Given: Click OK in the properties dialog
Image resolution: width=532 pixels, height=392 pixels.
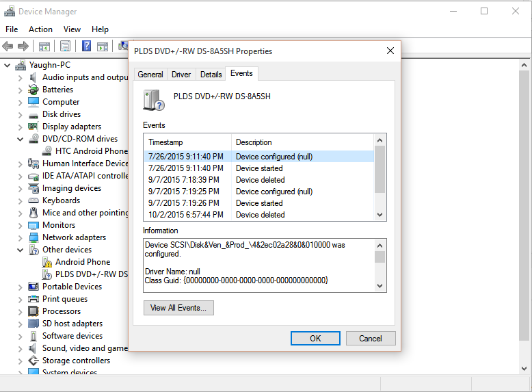Looking at the screenshot, I should (x=315, y=339).
